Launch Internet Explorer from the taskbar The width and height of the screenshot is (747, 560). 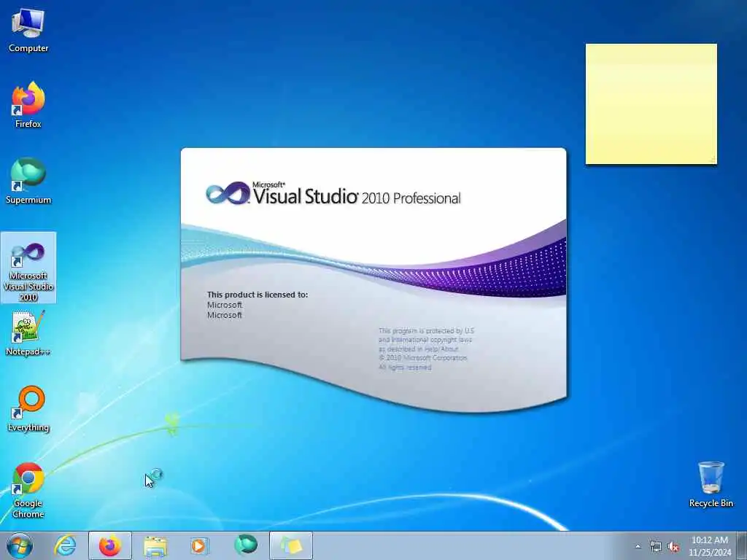tap(65, 545)
